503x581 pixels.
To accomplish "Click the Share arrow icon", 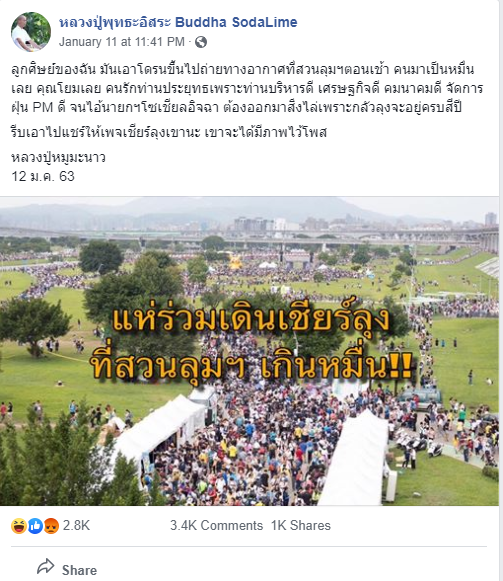I will [46, 567].
